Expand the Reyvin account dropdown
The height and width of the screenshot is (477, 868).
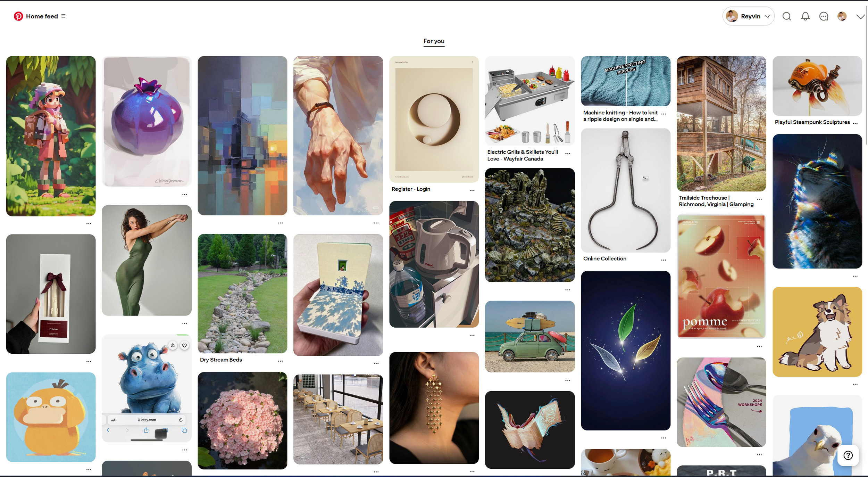749,16
